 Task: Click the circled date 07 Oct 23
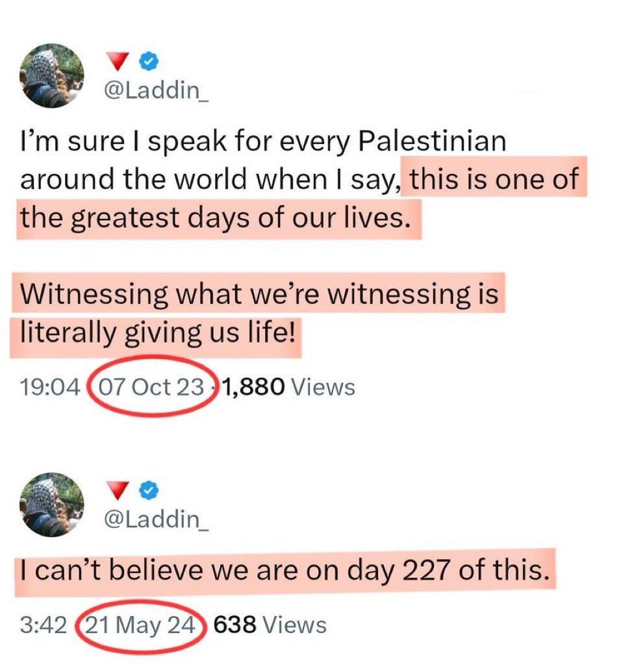(151, 387)
